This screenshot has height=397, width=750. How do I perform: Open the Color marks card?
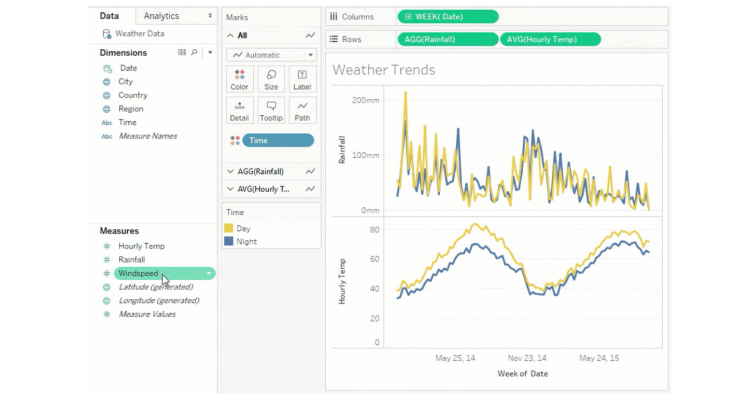239,79
